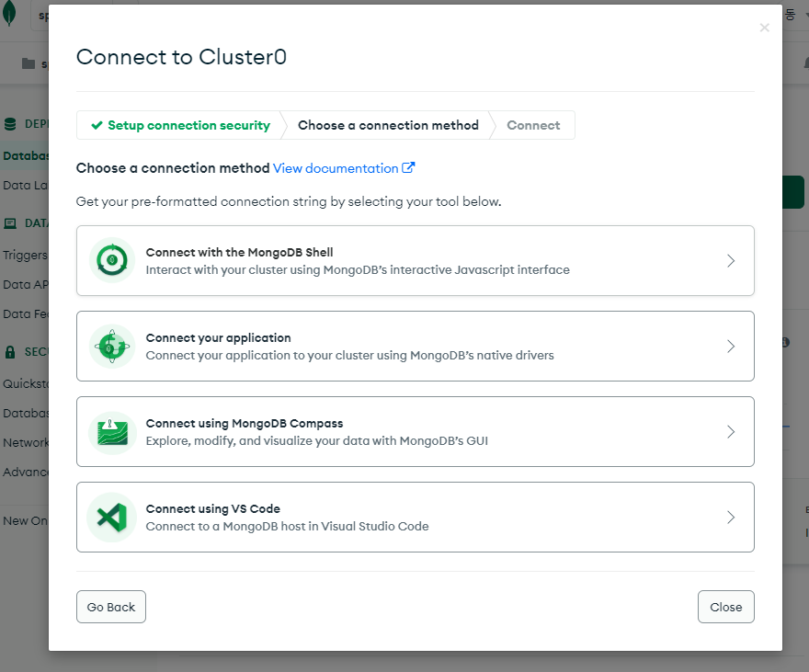The width and height of the screenshot is (809, 672).
Task: Click 'Interact with your cluster' description text
Action: click(x=358, y=269)
